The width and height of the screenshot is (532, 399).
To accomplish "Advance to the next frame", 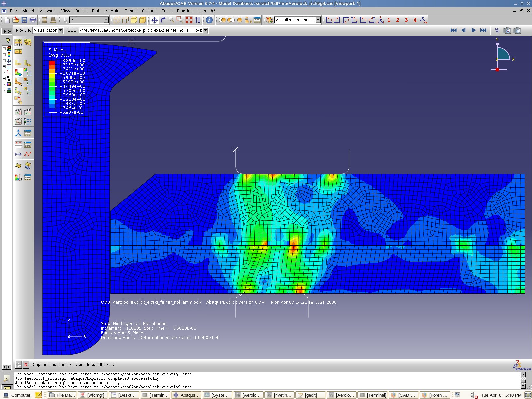I will click(473, 30).
